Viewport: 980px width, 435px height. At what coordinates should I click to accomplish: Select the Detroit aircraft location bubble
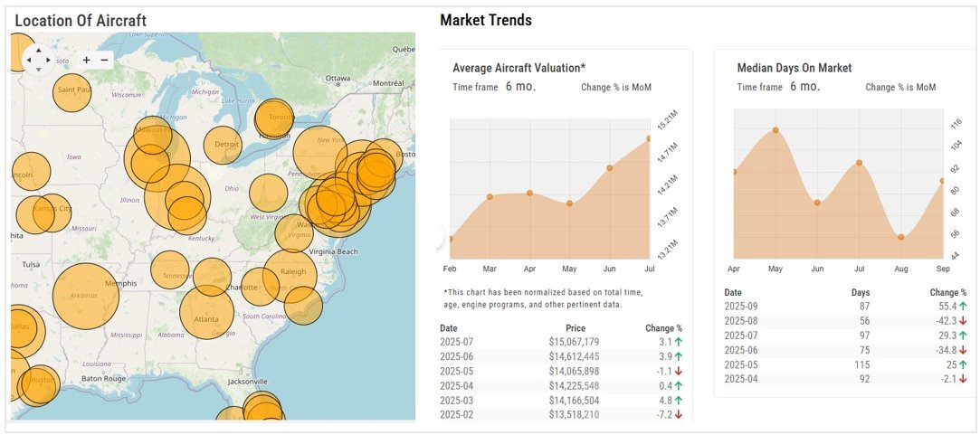(x=223, y=145)
